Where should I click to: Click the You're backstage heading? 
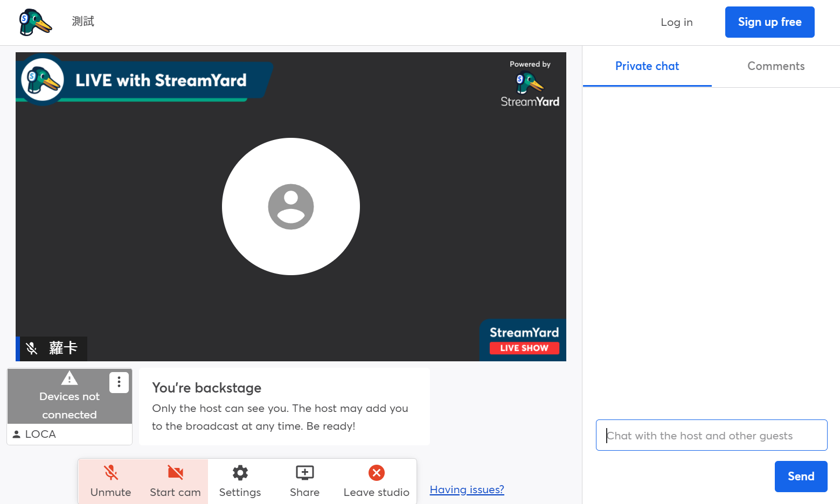pyautogui.click(x=207, y=388)
